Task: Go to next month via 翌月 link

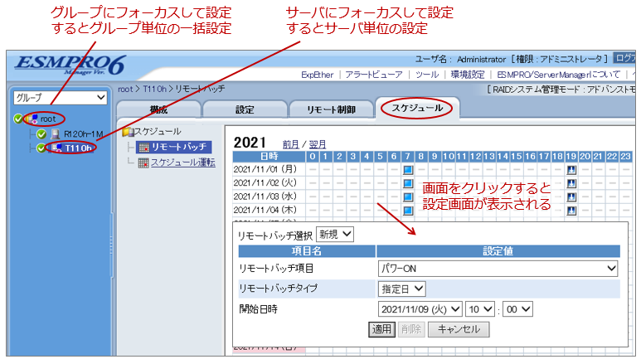Action: [318, 144]
